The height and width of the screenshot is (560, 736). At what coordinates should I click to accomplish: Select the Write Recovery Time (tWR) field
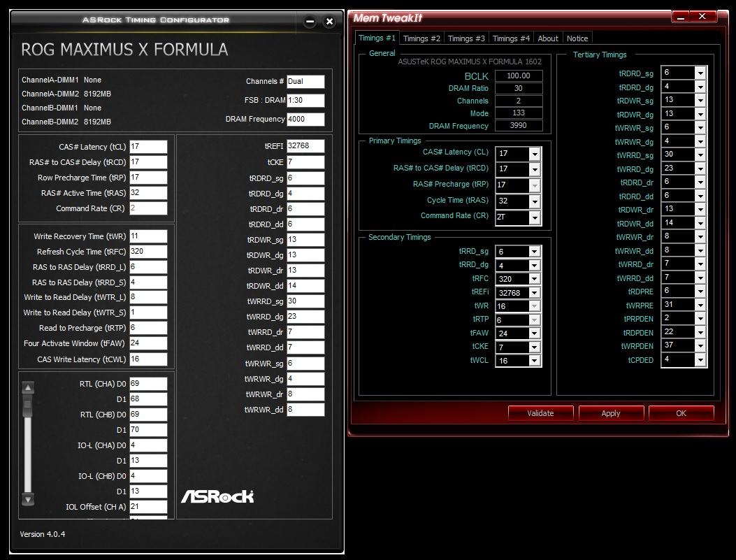(148, 236)
